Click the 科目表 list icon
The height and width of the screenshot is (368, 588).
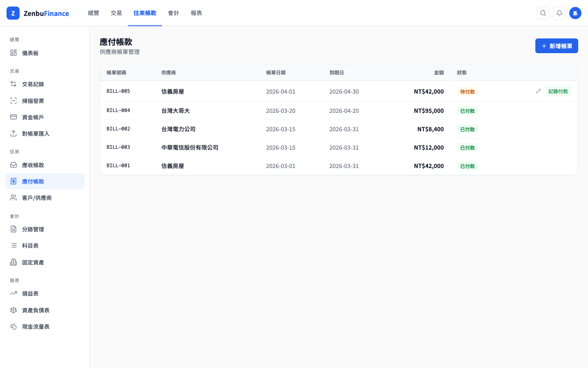point(13,245)
